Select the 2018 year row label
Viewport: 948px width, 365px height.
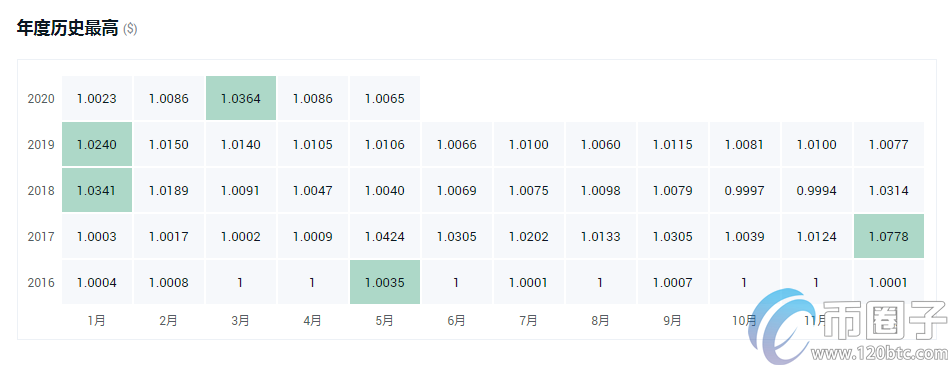(x=41, y=190)
